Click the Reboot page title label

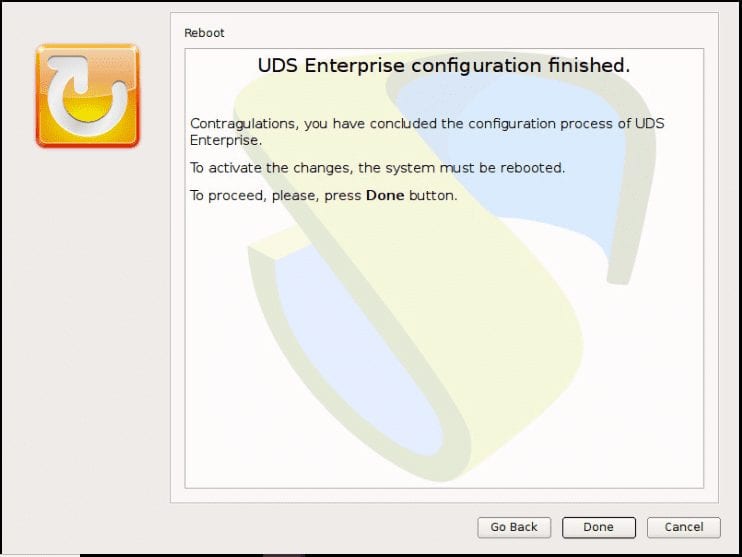(x=204, y=33)
